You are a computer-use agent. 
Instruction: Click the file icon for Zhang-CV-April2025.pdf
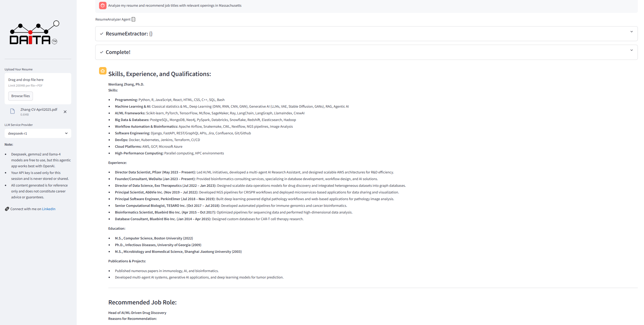(x=12, y=111)
